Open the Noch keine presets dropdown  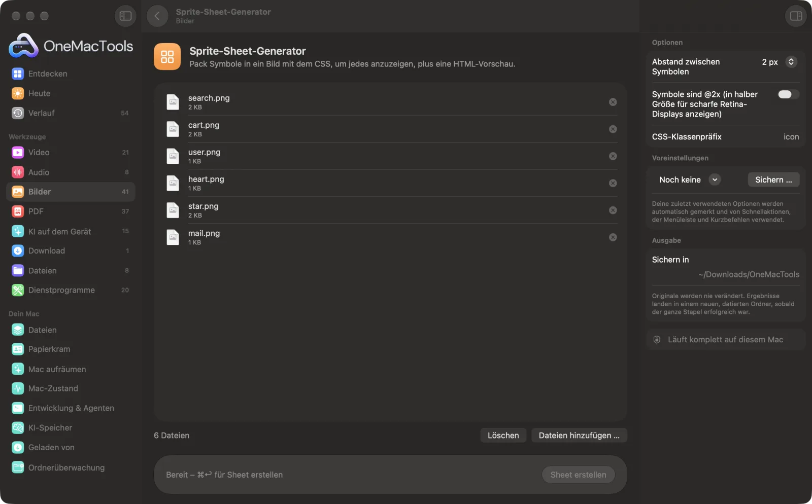point(690,179)
